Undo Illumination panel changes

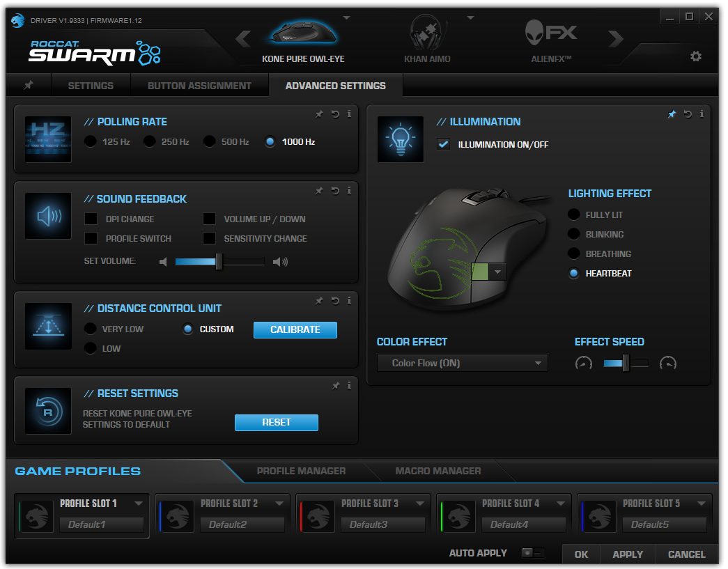688,114
